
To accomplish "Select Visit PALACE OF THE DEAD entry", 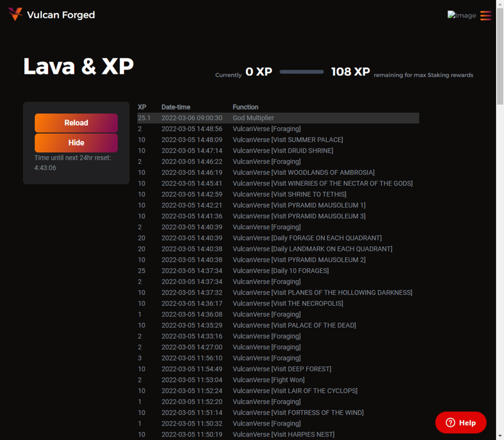I will [x=294, y=325].
